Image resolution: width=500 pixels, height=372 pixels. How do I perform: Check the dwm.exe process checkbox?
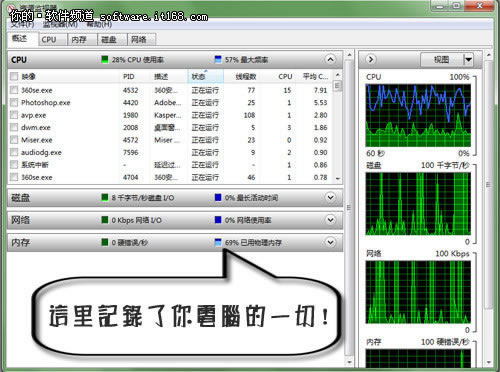point(14,127)
